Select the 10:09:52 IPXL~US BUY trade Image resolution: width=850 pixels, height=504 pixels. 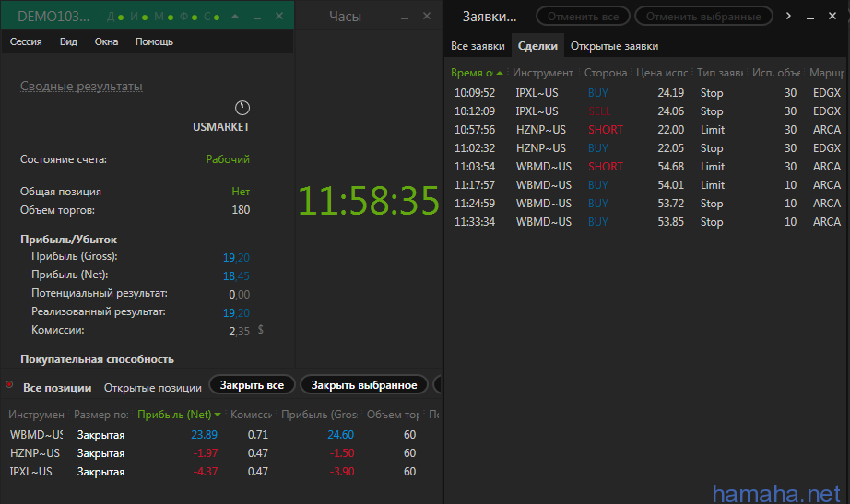(x=647, y=93)
